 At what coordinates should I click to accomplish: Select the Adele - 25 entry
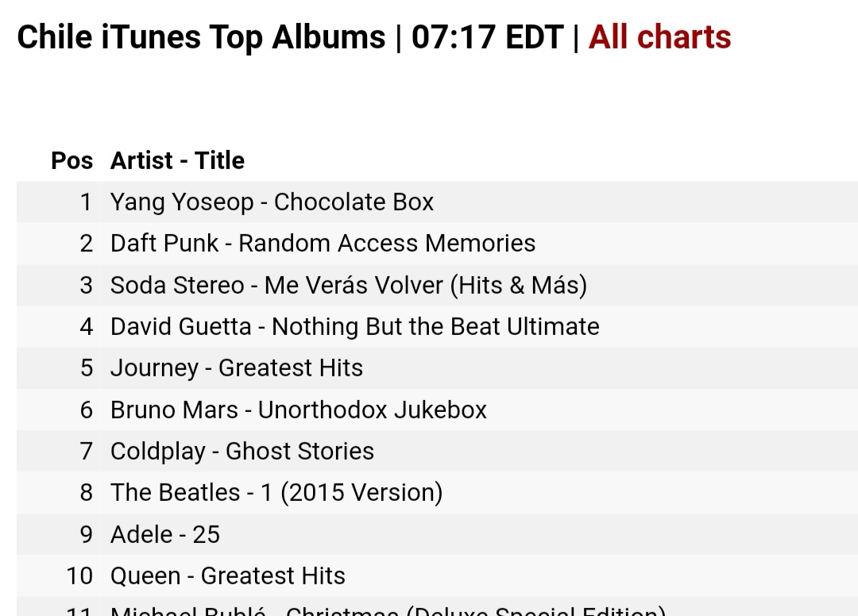pyautogui.click(x=164, y=534)
